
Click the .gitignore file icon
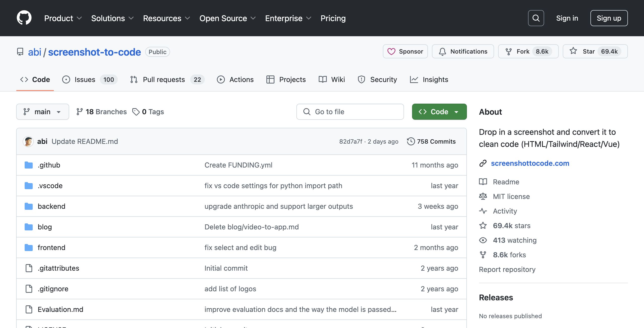pos(29,289)
